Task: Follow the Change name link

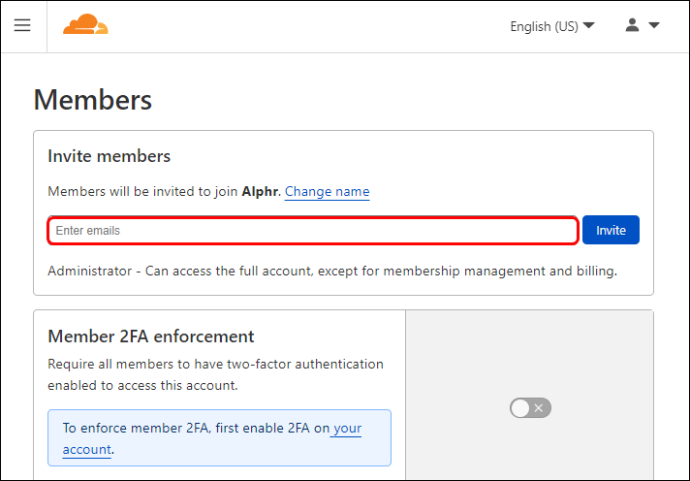Action: click(327, 192)
